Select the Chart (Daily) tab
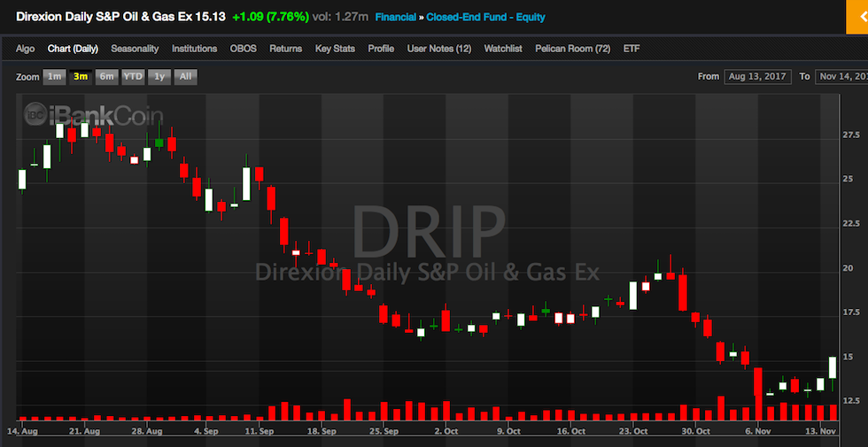Viewport: 868px width, 447px height. (x=73, y=49)
